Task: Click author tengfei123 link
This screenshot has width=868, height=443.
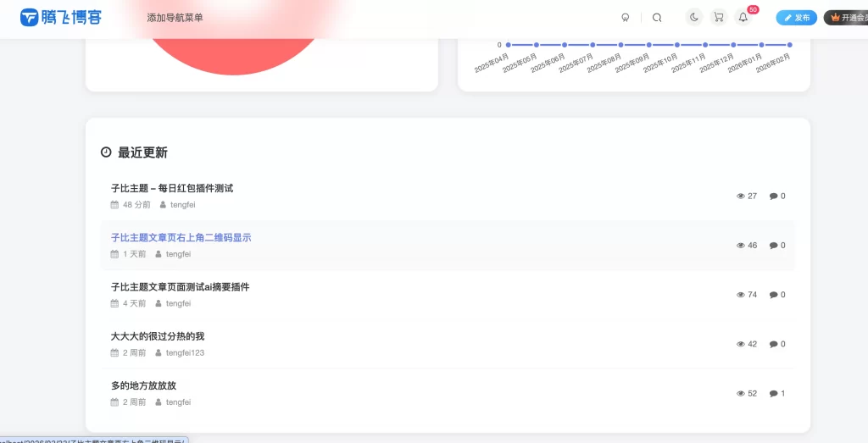Action: click(x=185, y=353)
